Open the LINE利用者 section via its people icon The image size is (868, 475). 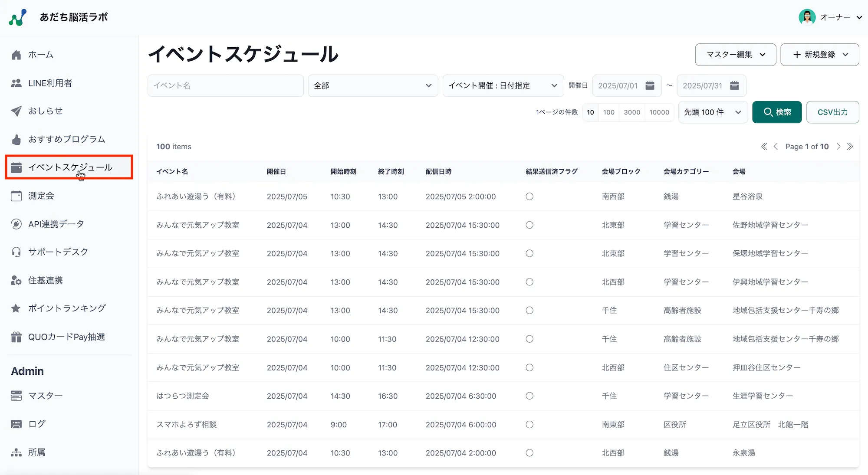[x=16, y=83]
